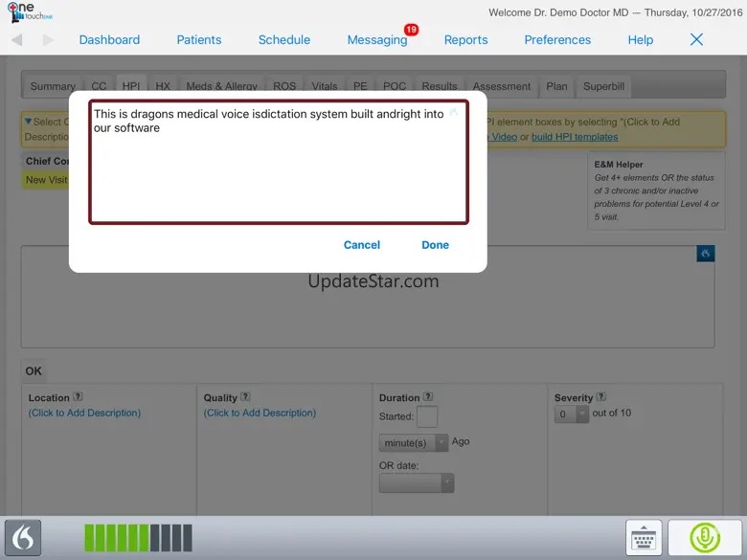Go forward with the right arrow
The width and height of the screenshot is (747, 560).
[x=48, y=40]
